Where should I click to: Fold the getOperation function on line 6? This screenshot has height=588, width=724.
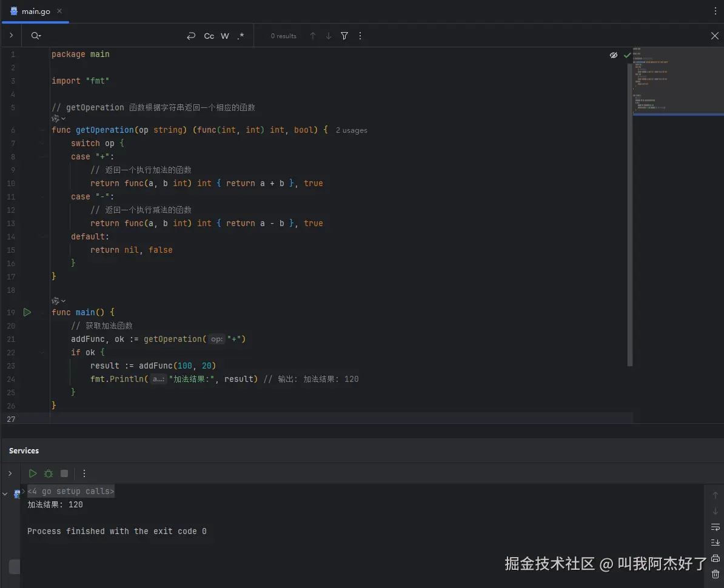click(42, 130)
